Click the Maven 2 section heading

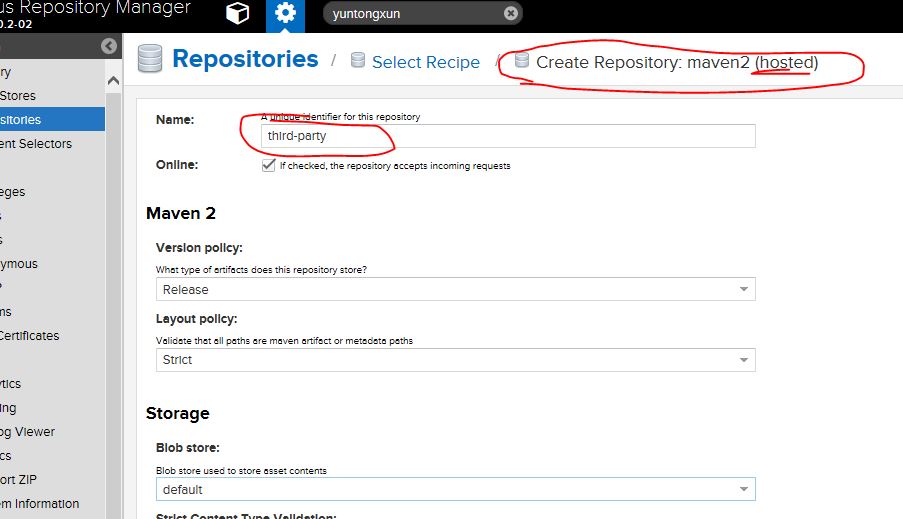pos(181,213)
